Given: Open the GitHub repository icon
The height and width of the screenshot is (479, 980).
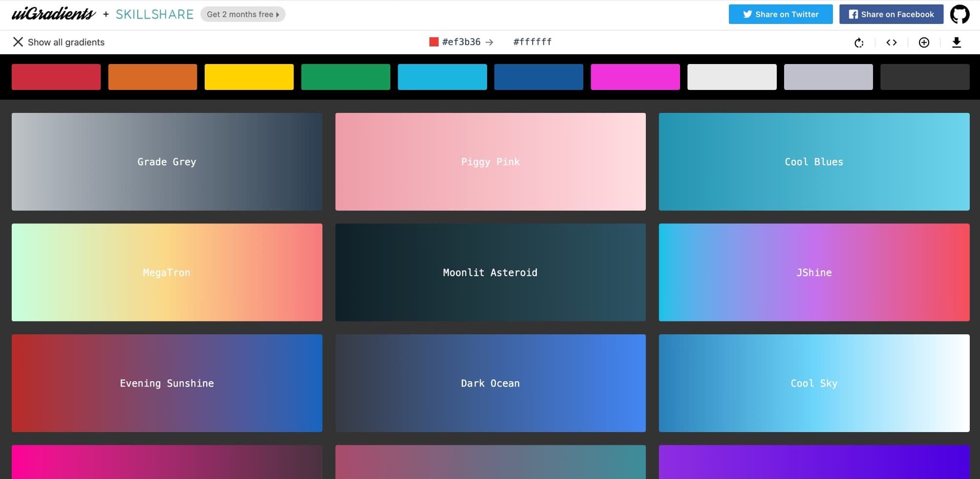Looking at the screenshot, I should (959, 14).
